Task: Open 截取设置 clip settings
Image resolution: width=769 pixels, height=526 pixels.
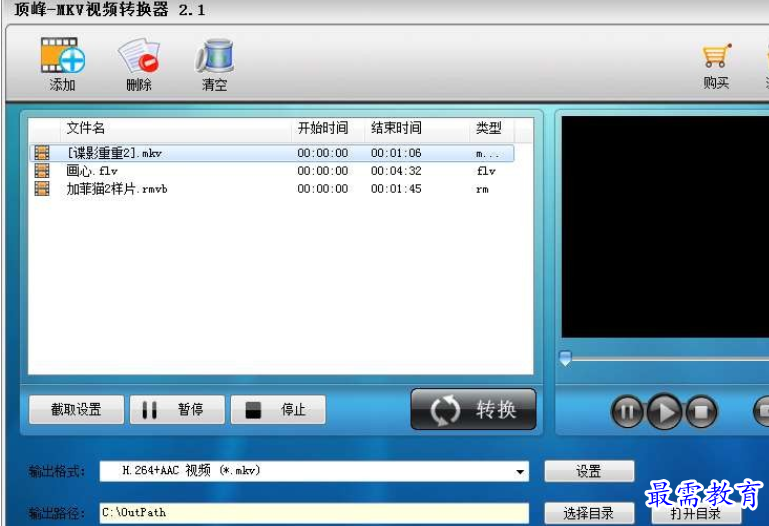Action: [77, 409]
